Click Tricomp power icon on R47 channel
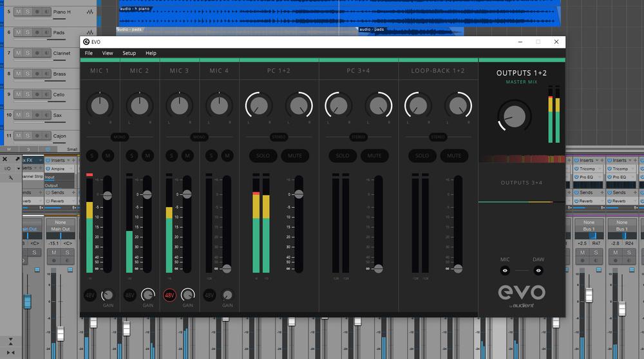 click(x=576, y=169)
